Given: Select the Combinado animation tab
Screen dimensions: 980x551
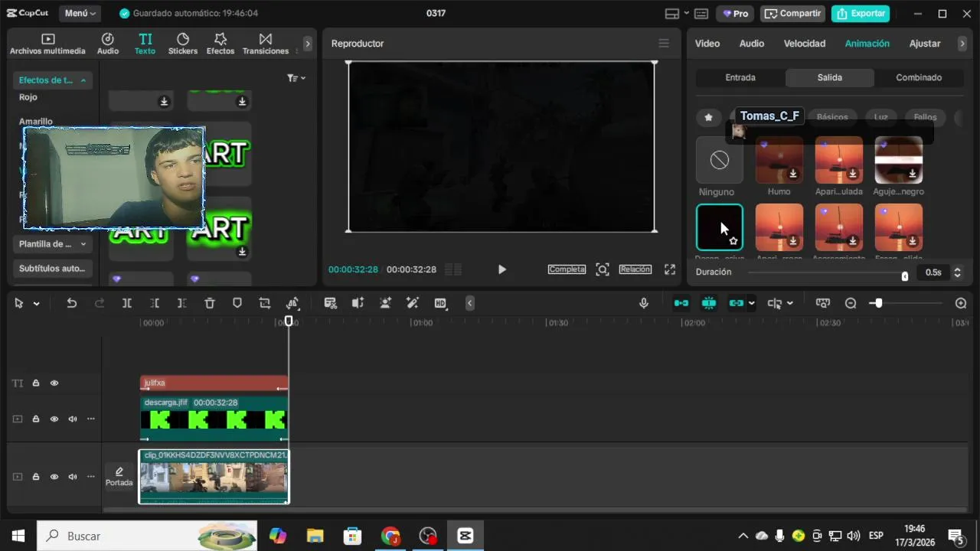Looking at the screenshot, I should point(919,77).
